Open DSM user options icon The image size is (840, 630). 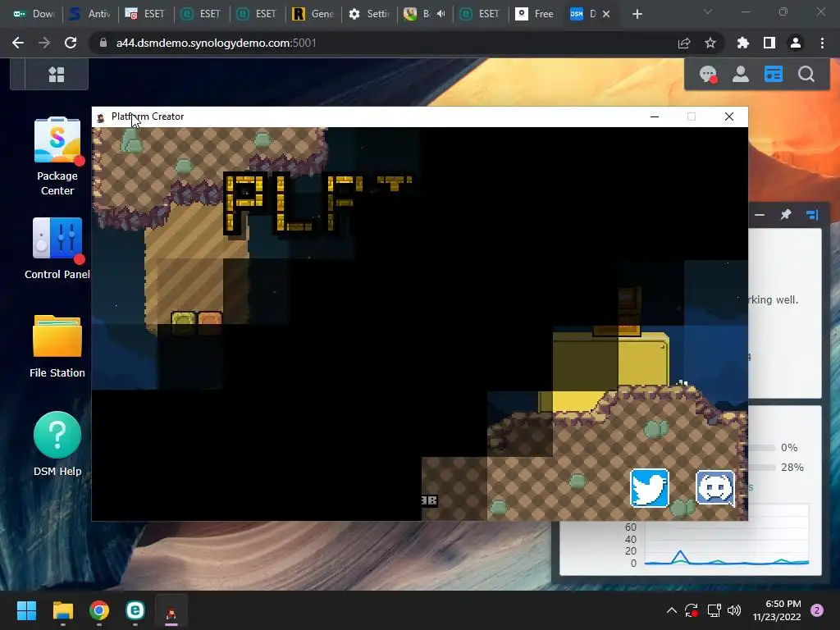pyautogui.click(x=741, y=75)
